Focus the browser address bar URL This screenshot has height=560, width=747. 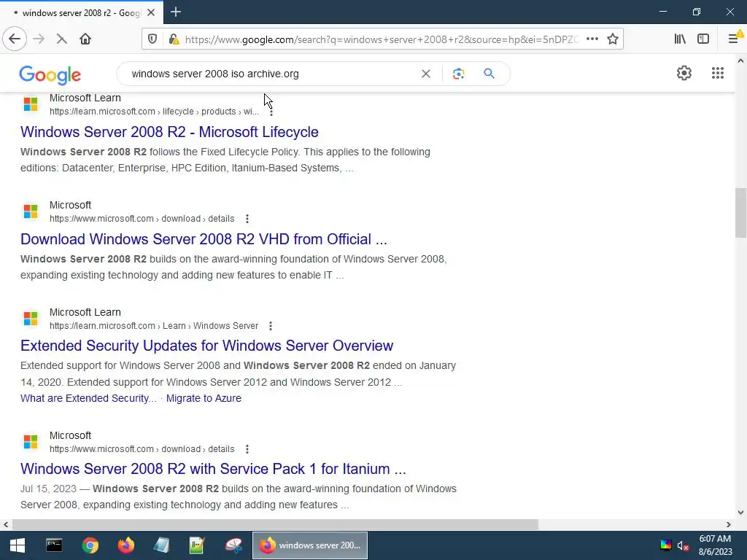click(381, 39)
